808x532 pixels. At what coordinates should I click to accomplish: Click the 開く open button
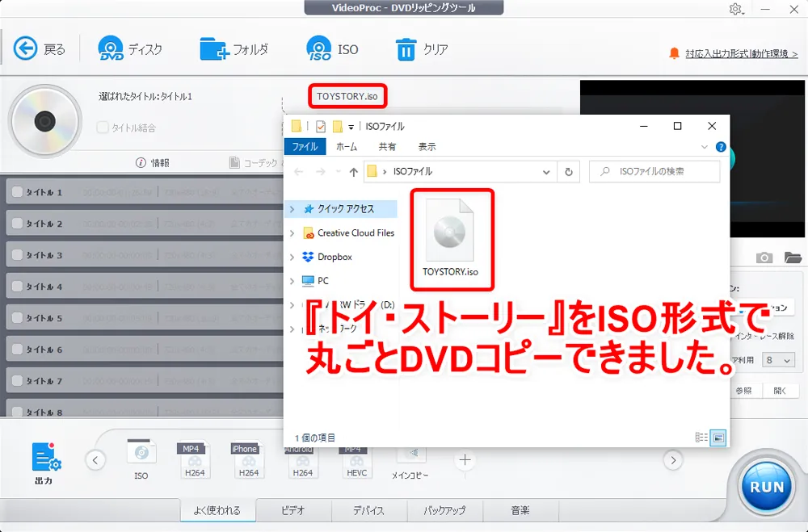point(781,391)
